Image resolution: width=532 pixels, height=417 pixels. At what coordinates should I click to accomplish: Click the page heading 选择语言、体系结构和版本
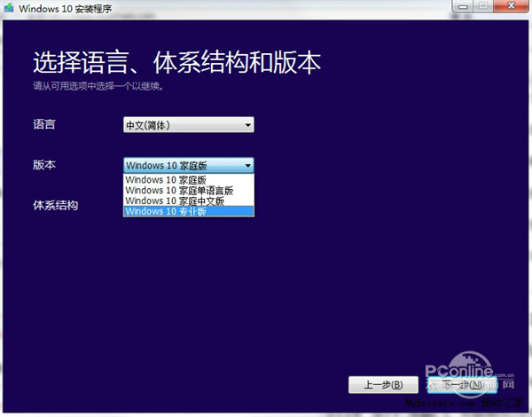pyautogui.click(x=176, y=62)
